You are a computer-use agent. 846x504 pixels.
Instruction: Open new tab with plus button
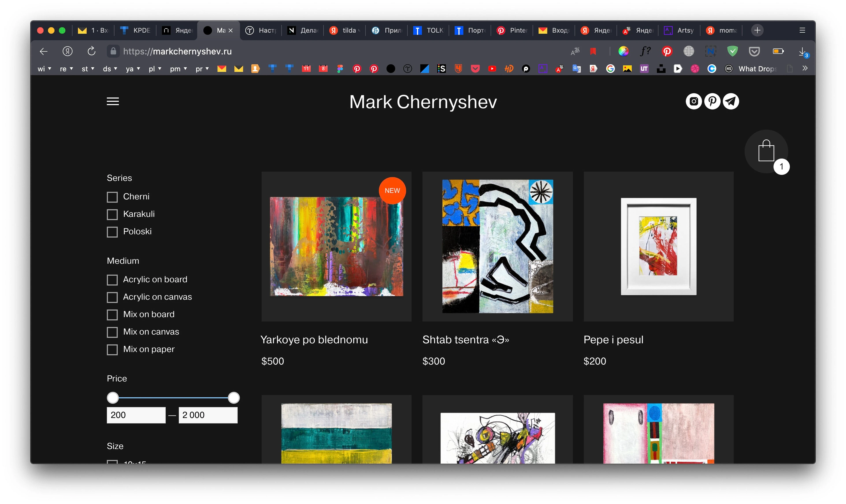pyautogui.click(x=757, y=30)
